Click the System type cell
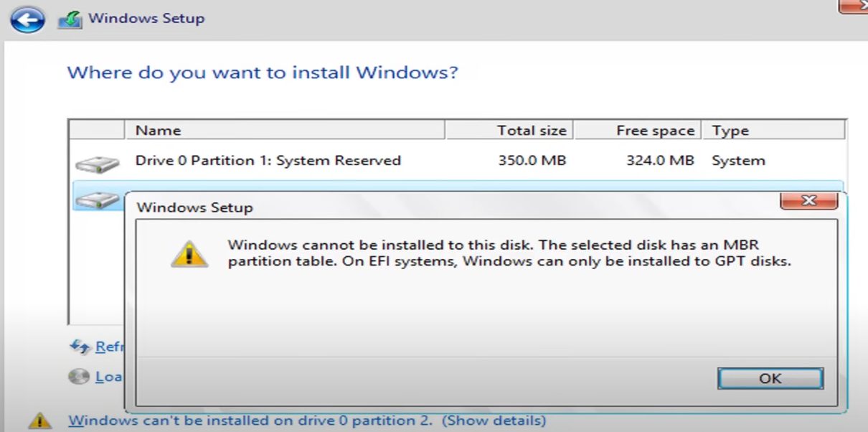868x432 pixels. pyautogui.click(x=738, y=161)
